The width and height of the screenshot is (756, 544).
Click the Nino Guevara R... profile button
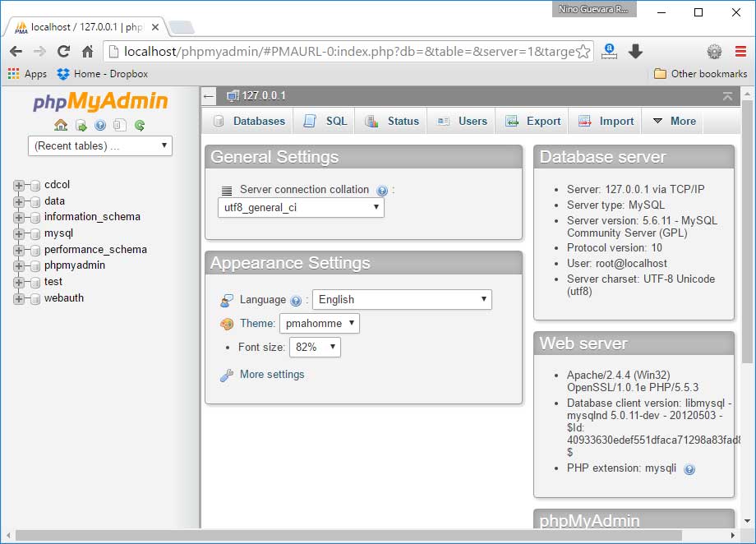[x=594, y=9]
